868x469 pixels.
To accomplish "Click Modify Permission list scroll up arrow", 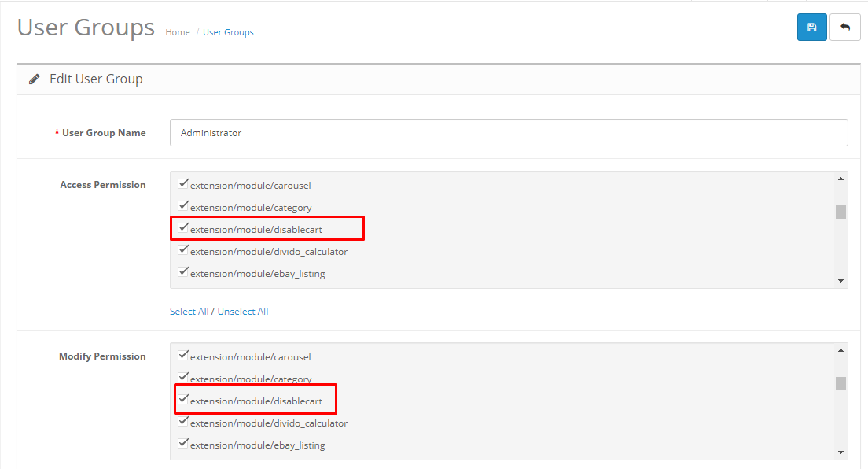I will tap(840, 350).
